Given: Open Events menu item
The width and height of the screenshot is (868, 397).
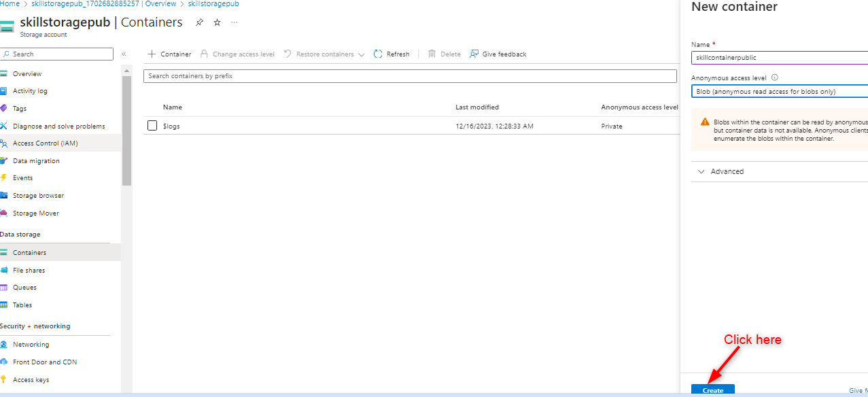Looking at the screenshot, I should (22, 178).
